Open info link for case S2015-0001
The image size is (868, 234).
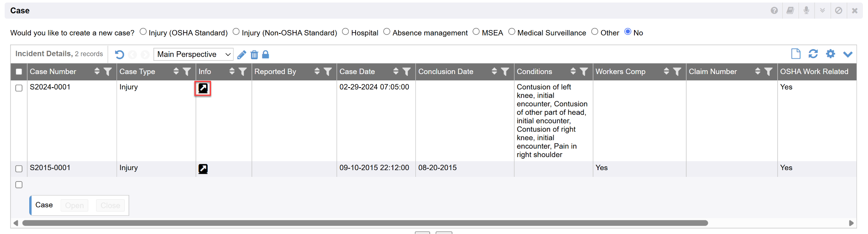click(x=203, y=169)
